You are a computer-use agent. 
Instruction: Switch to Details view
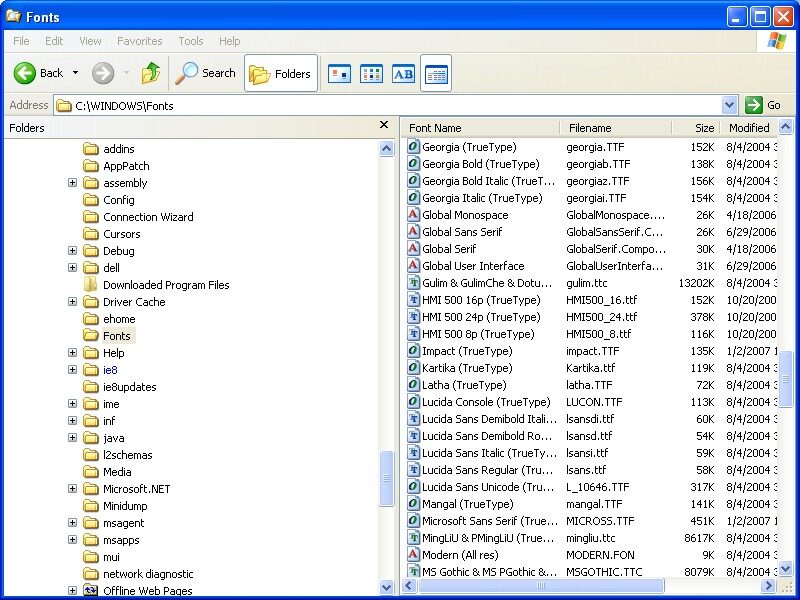(436, 73)
